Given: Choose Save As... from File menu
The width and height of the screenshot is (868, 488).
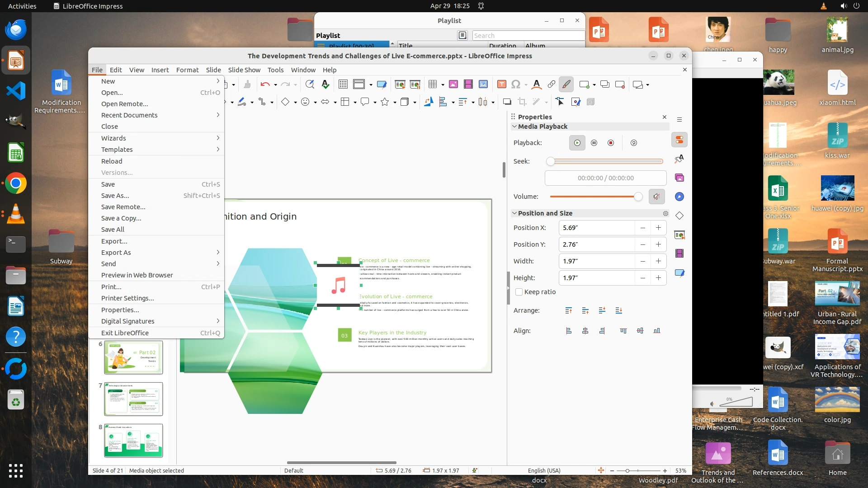Looking at the screenshot, I should 115,196.
